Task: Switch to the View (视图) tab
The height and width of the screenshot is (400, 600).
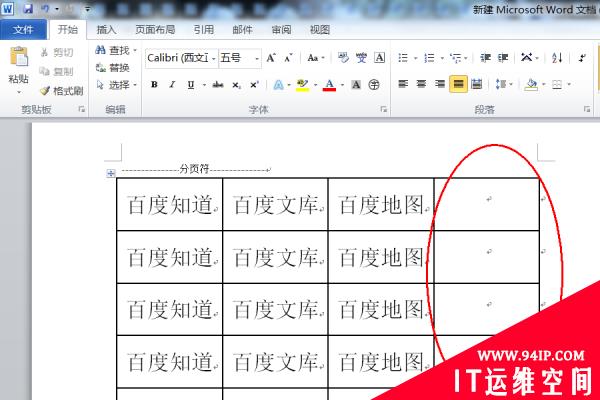Action: coord(320,29)
